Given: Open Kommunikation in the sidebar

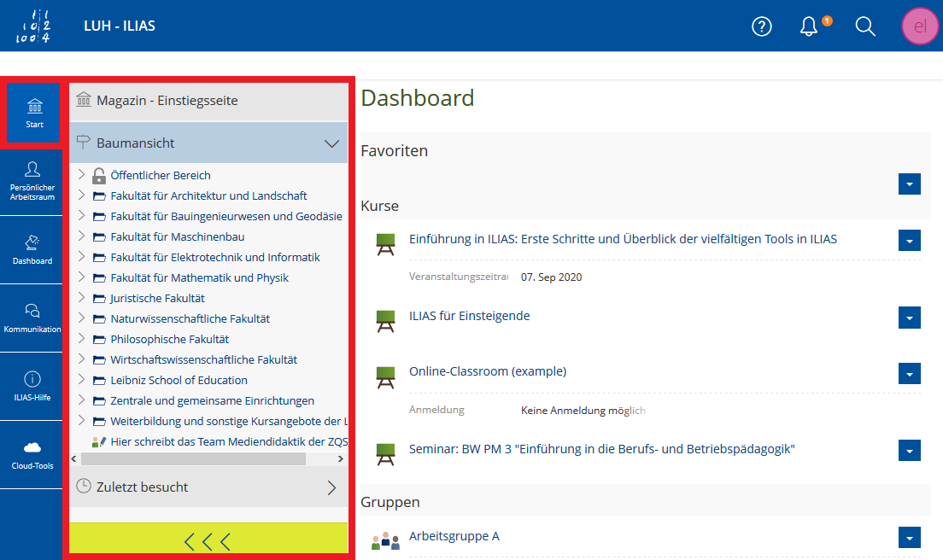Looking at the screenshot, I should tap(32, 318).
